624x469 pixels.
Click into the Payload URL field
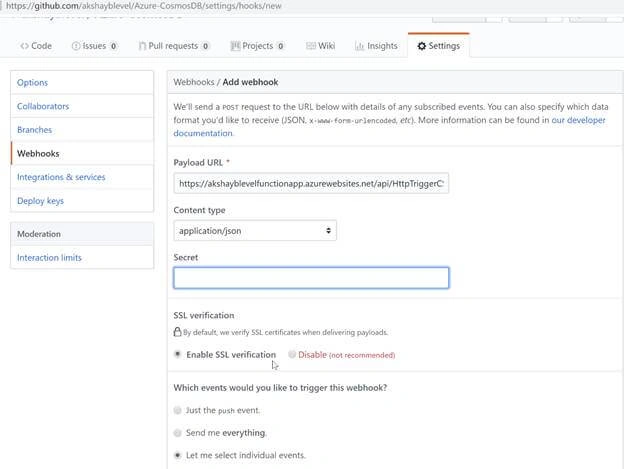(311, 183)
